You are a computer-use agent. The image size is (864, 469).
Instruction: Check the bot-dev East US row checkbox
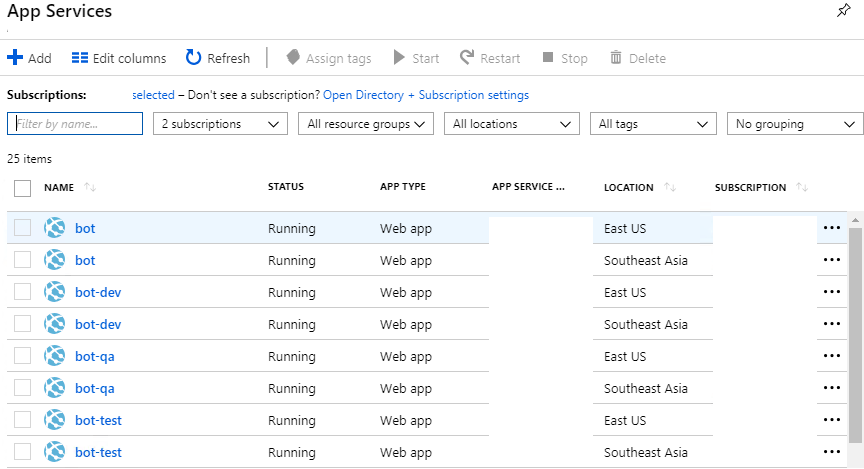23,292
